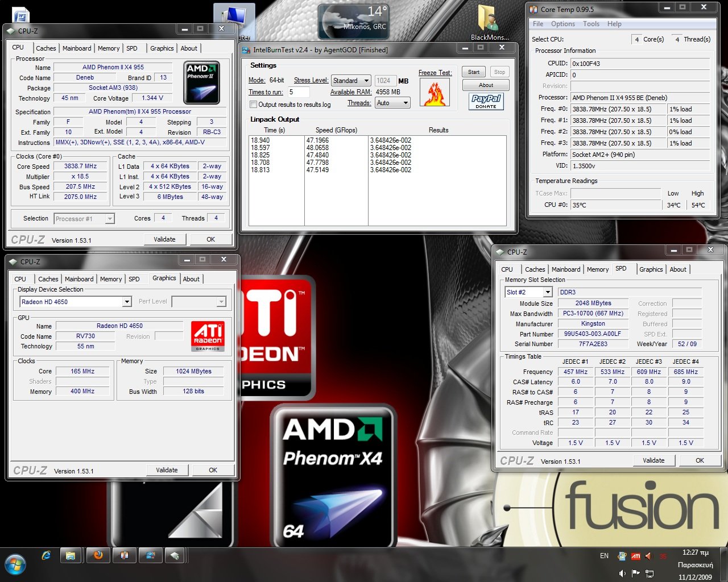The width and height of the screenshot is (728, 582).
Task: Click the Part Number 99U5403-003.A00LF
Action: 593,334
